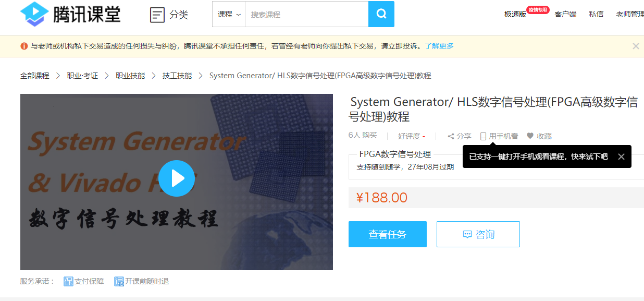644x301 pixels.
Task: Play the course preview video
Action: click(177, 178)
